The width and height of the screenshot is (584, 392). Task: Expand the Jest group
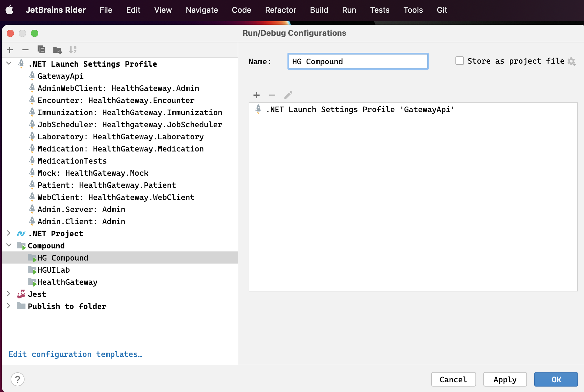(9, 294)
